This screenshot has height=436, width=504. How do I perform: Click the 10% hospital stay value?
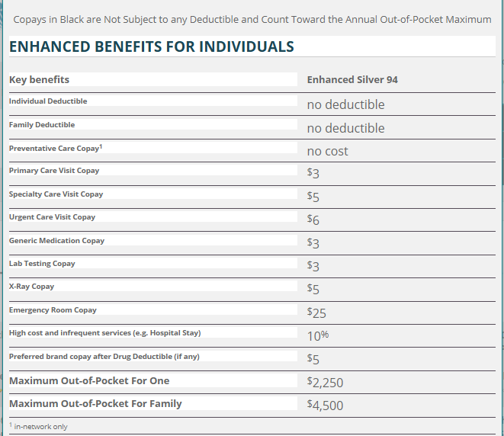[318, 335]
